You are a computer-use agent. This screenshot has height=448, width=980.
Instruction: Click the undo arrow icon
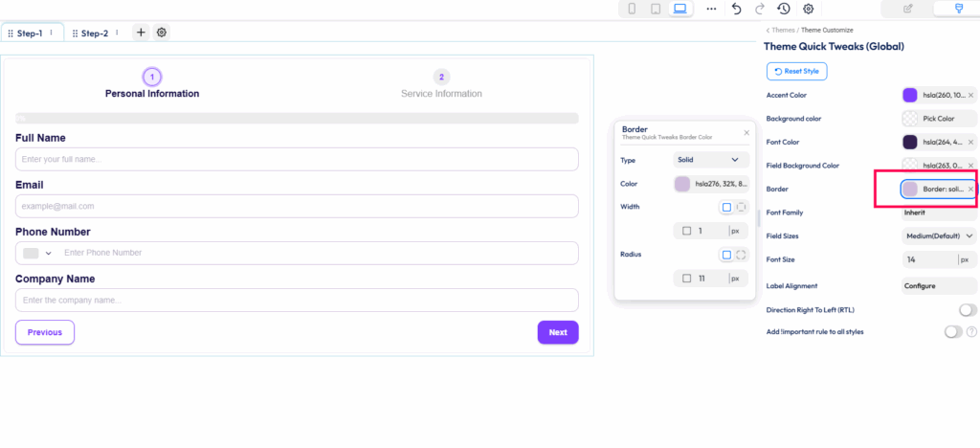pos(736,9)
